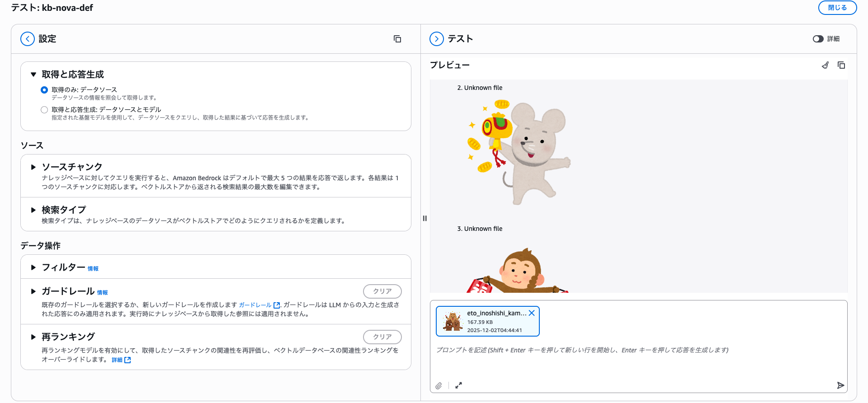868x403 pixels.
Task: Click the paperclip attach file icon
Action: (x=439, y=385)
